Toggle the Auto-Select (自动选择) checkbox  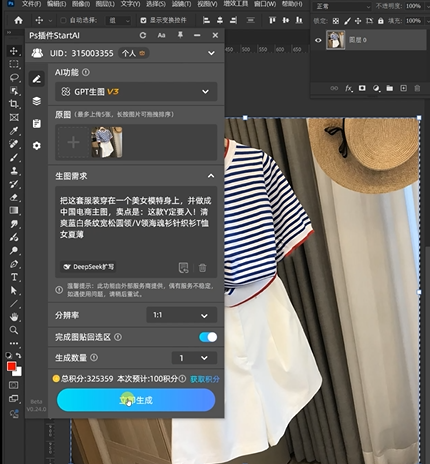tap(63, 20)
